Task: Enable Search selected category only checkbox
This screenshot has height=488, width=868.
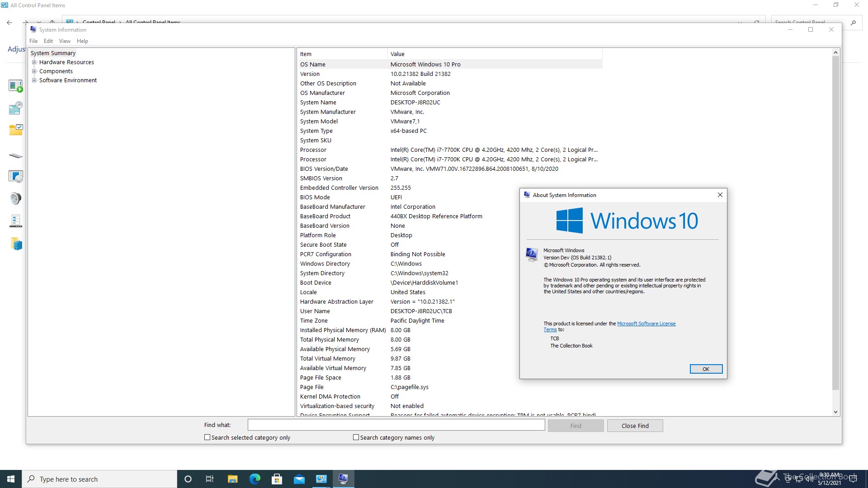Action: point(207,437)
